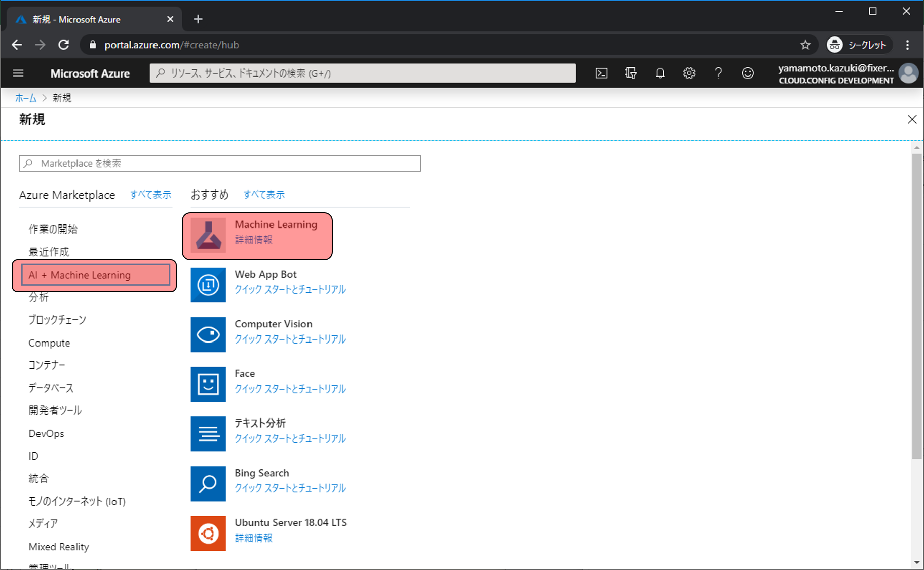Select the Machine Learning flask icon
Image resolution: width=924 pixels, height=570 pixels.
[208, 236]
